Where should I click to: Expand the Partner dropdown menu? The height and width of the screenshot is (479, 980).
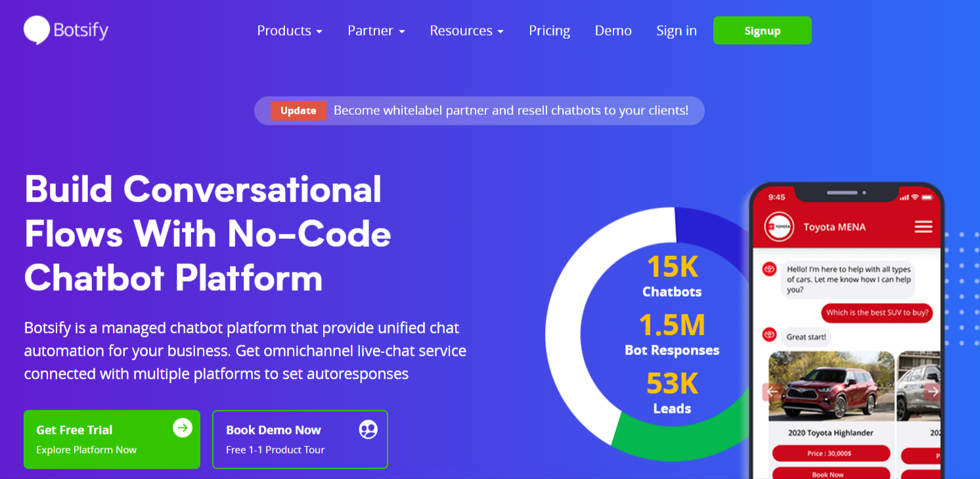(376, 31)
